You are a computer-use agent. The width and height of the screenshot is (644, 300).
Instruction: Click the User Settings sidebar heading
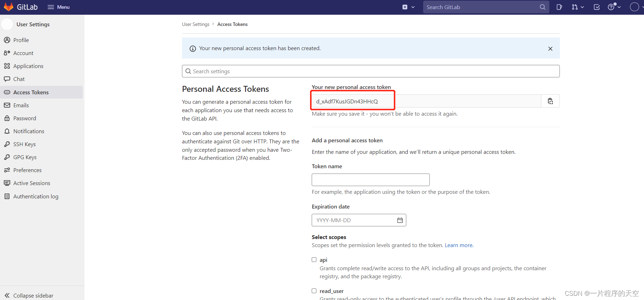click(x=33, y=24)
